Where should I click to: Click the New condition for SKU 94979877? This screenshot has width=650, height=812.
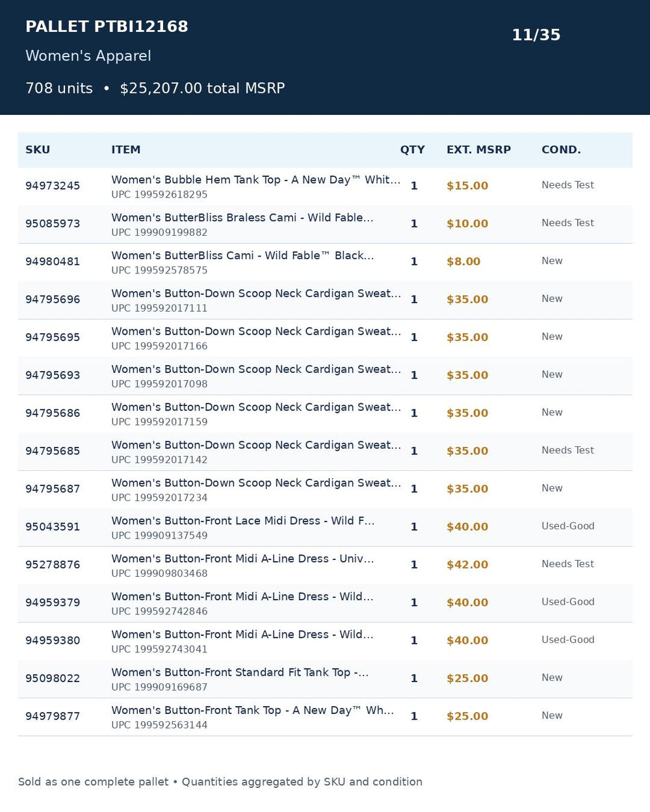tap(552, 716)
